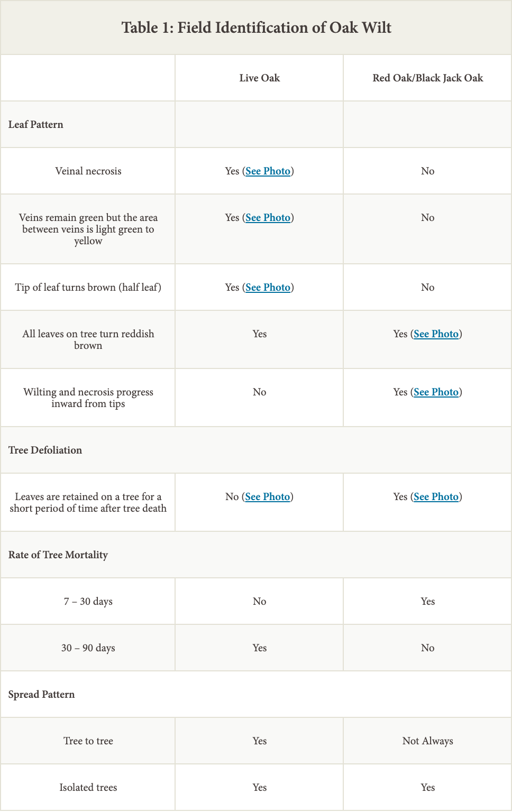Image resolution: width=512 pixels, height=812 pixels.
Task: Open Red Oak reddish brown See Photo
Action: click(436, 334)
